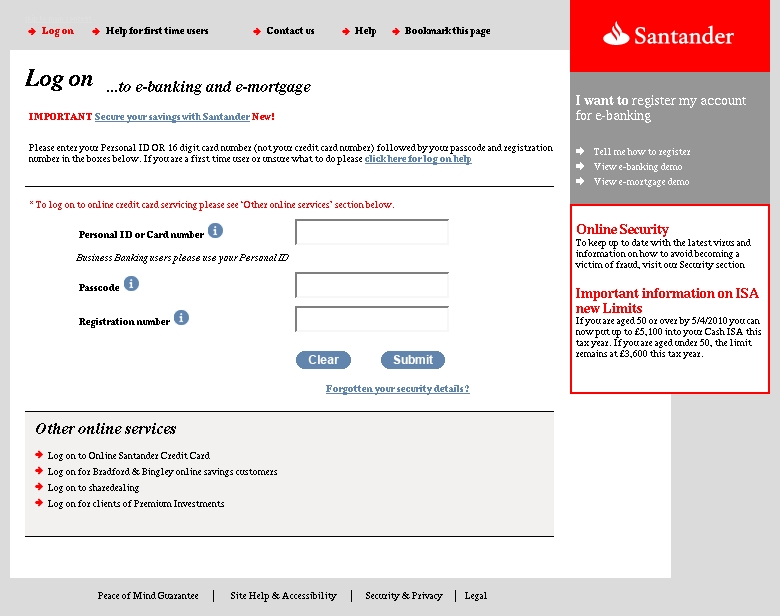Screen dimensions: 780x616
Task: Open the Legal footer link
Action: 476,596
